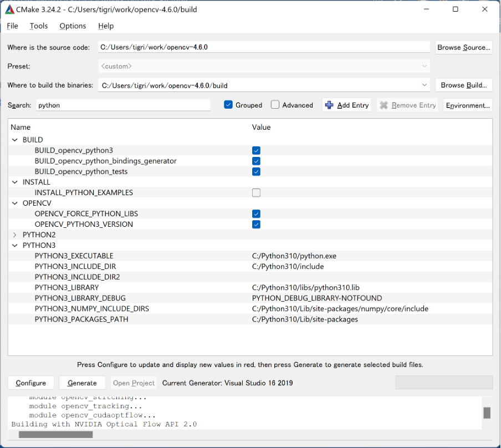
Task: Click the Add Entry plus icon
Action: point(328,105)
